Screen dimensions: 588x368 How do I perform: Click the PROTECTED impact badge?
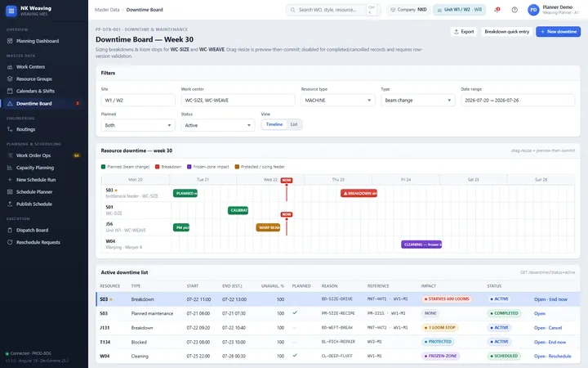438,342
